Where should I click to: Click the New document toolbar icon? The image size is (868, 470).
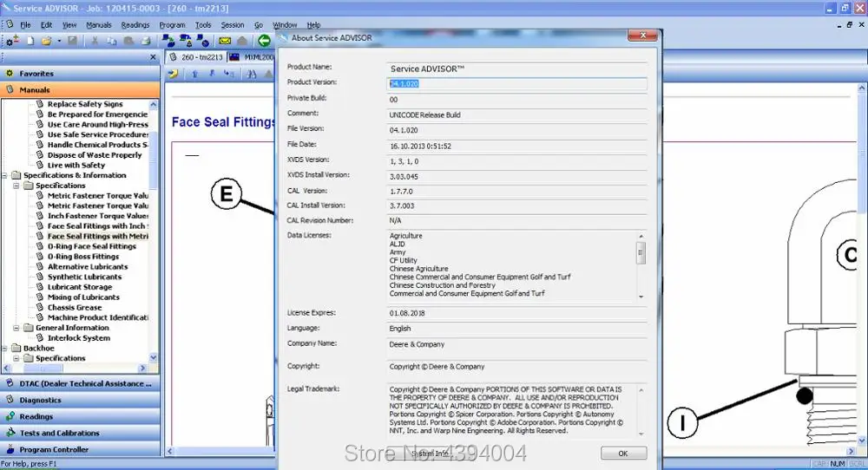click(31, 41)
